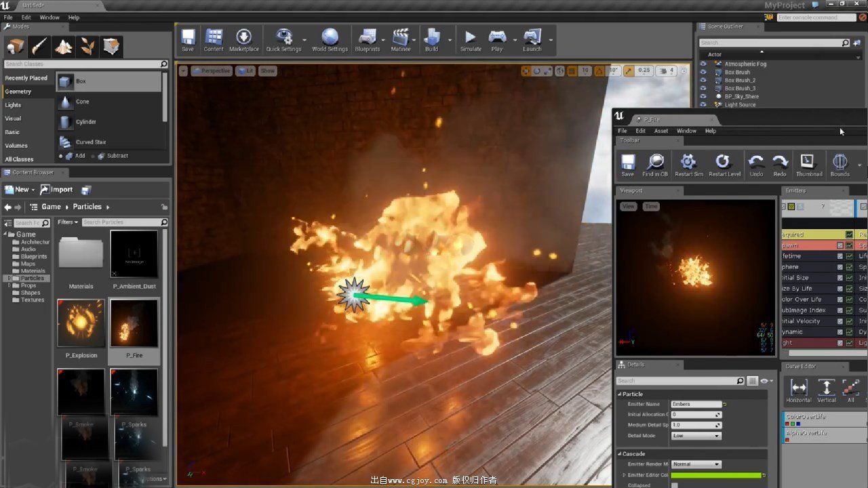Click Restart Sim in Cascade toolbar

[x=688, y=165]
